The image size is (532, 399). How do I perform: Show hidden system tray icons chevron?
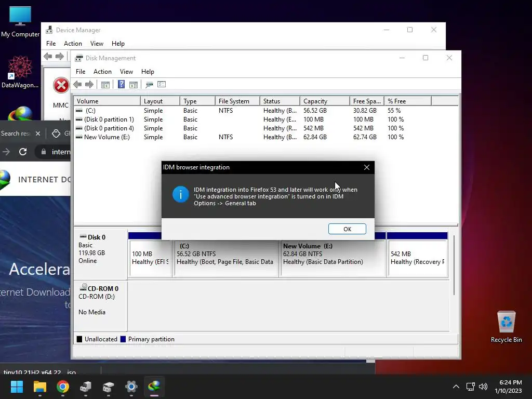(456, 387)
